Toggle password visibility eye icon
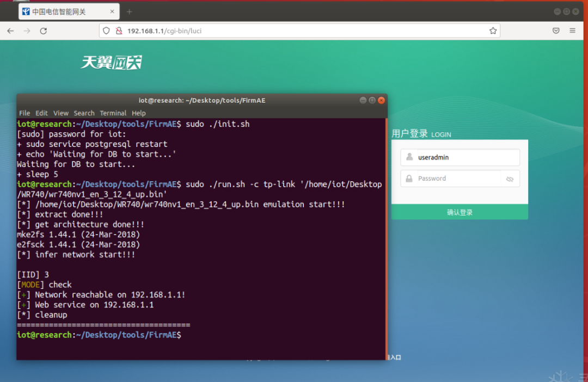The width and height of the screenshot is (588, 382). pyautogui.click(x=510, y=179)
